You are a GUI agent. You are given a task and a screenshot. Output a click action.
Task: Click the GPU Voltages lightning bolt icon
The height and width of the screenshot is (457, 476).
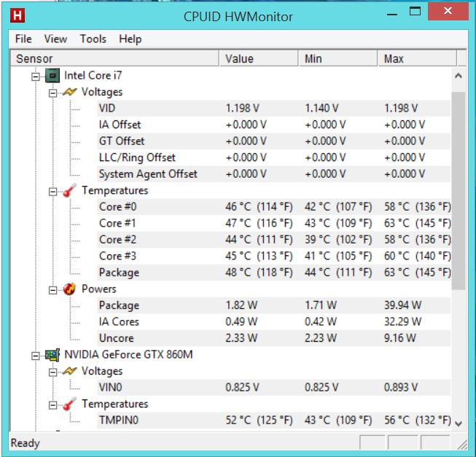click(x=69, y=371)
